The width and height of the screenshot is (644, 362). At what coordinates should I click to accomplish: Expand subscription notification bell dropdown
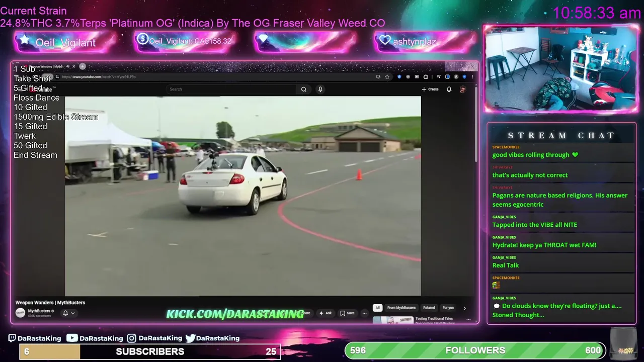pos(69,313)
